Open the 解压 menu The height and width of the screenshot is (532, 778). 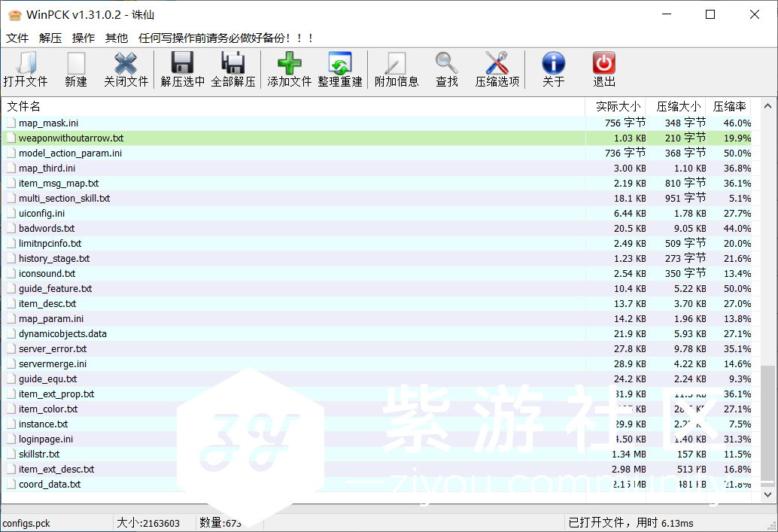pyautogui.click(x=50, y=37)
